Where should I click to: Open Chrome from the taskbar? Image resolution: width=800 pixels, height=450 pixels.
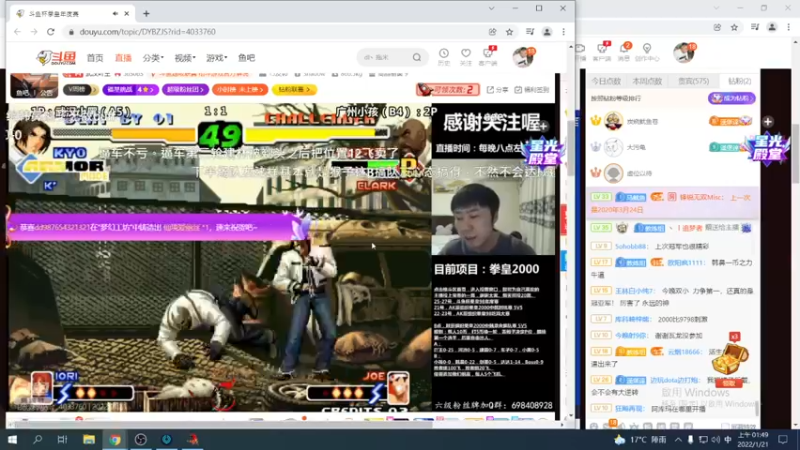[115, 439]
